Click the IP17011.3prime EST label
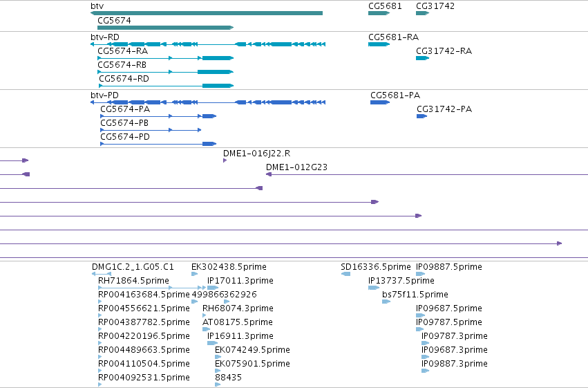 coord(240,281)
